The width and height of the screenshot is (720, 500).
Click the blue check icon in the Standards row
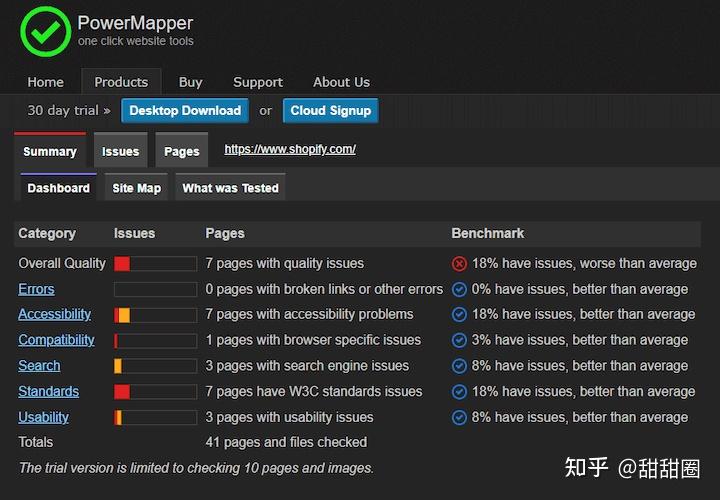coord(459,392)
